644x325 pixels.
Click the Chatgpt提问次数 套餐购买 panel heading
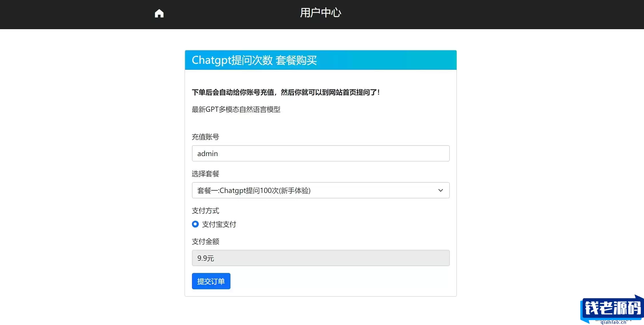(254, 60)
